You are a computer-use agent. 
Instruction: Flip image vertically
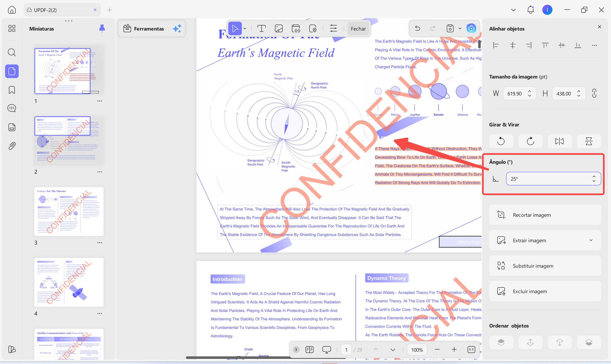(x=589, y=141)
